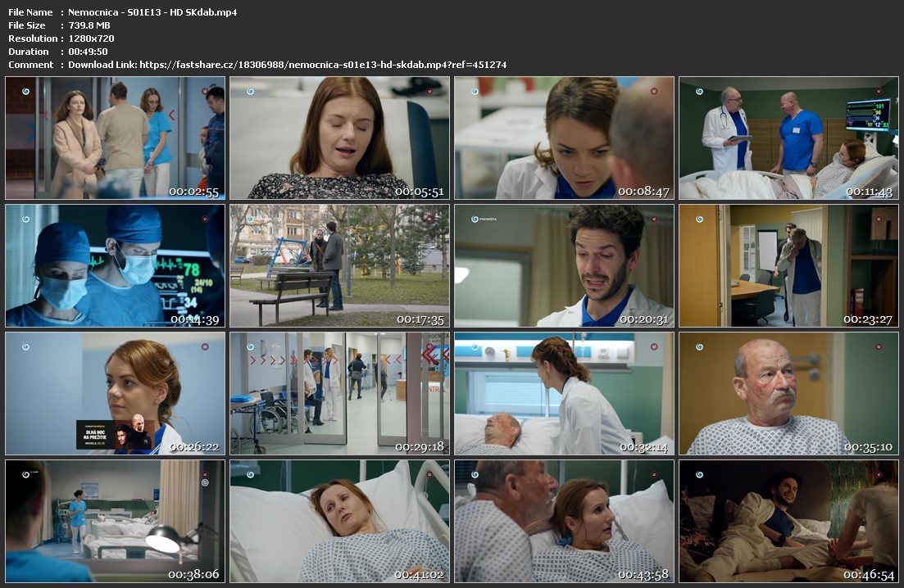Open the hospital corridor thumbnail at 00:29:18
Viewport: 904px width, 588px height.
point(339,393)
